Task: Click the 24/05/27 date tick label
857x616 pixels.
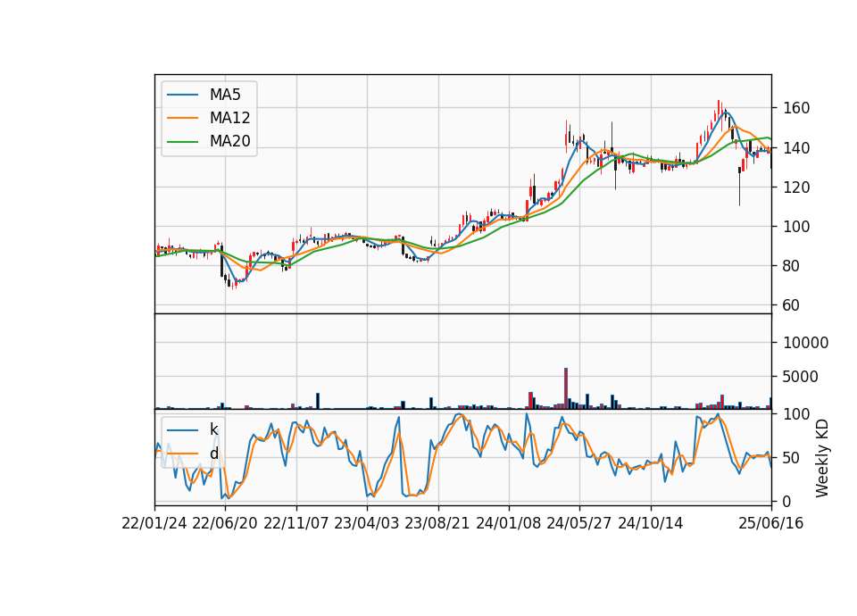Action: [x=579, y=523]
